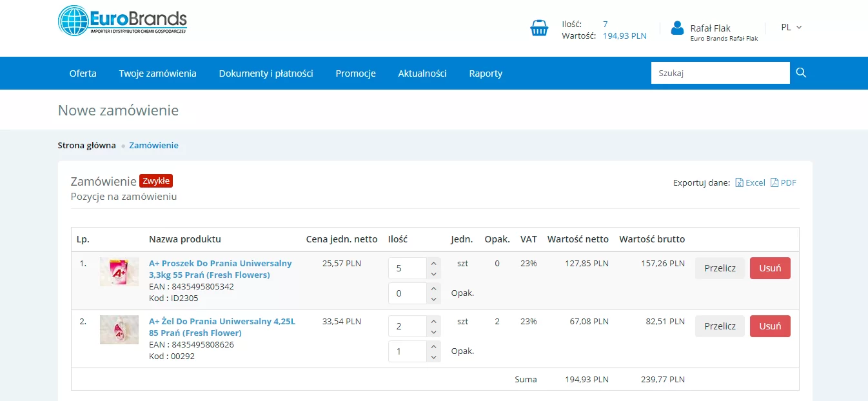Click Opak. quantity field showing 0
Screen dimensions: 868x401
click(x=408, y=293)
